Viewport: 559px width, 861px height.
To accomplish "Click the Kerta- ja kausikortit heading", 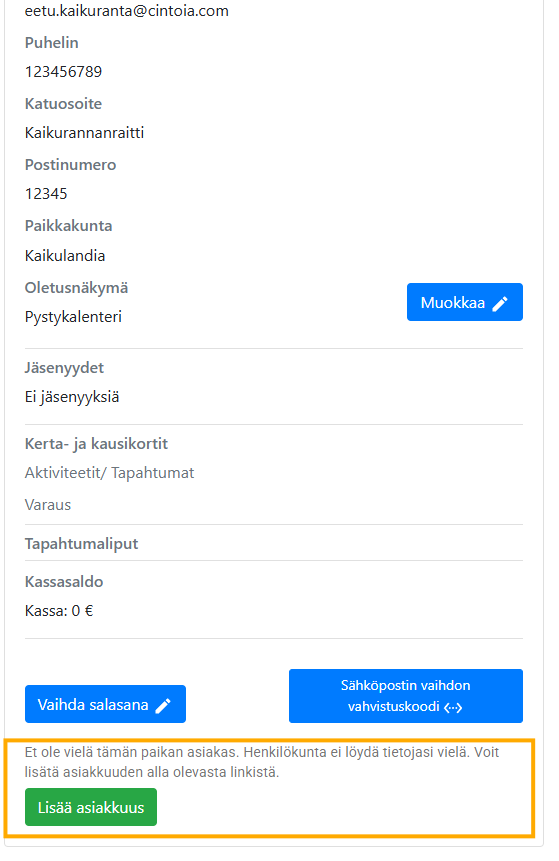I will coord(96,444).
